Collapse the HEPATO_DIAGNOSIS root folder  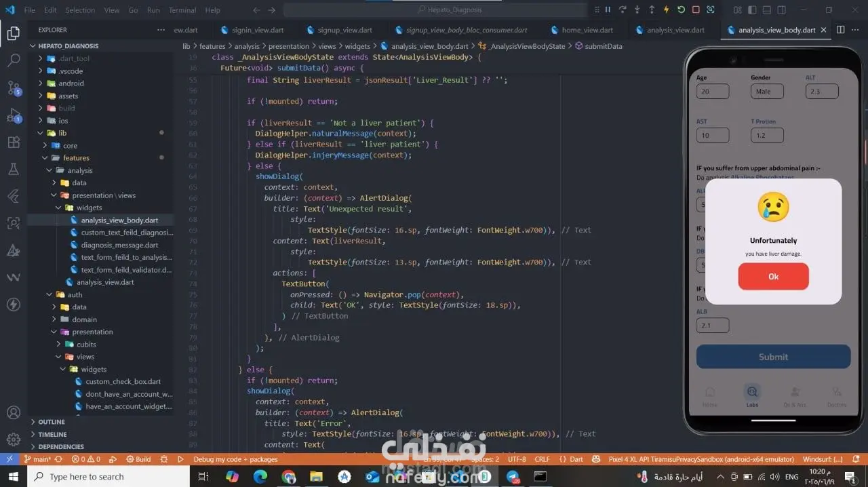[x=100, y=46]
